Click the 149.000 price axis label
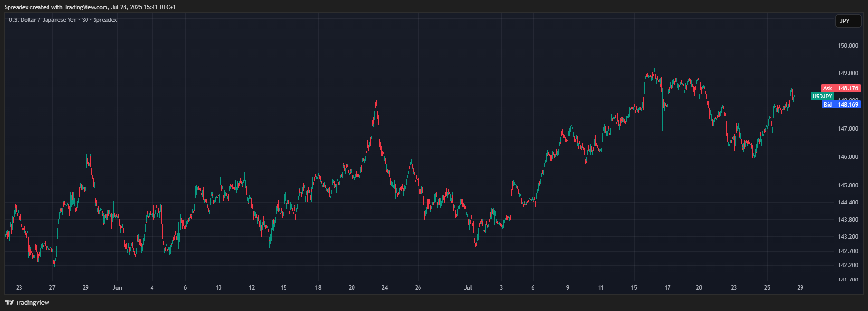The image size is (868, 311). (848, 73)
